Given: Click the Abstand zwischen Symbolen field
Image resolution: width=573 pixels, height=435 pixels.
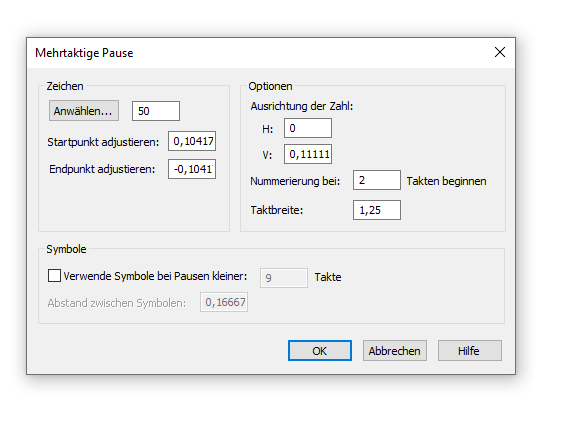Looking at the screenshot, I should click(224, 302).
